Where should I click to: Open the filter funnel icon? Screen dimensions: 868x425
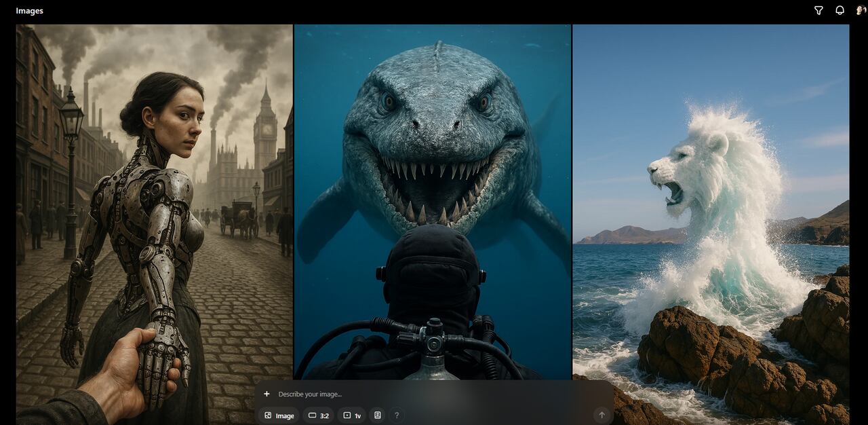818,10
